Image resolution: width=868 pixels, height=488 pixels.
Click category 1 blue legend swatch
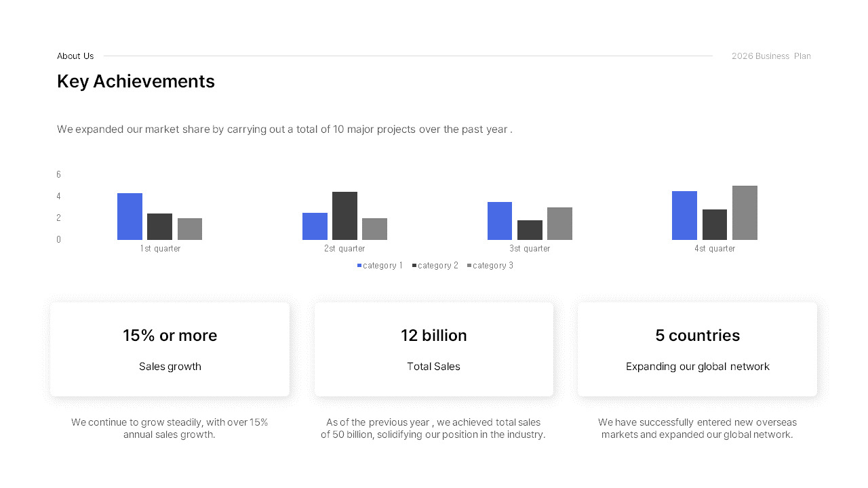pyautogui.click(x=359, y=266)
